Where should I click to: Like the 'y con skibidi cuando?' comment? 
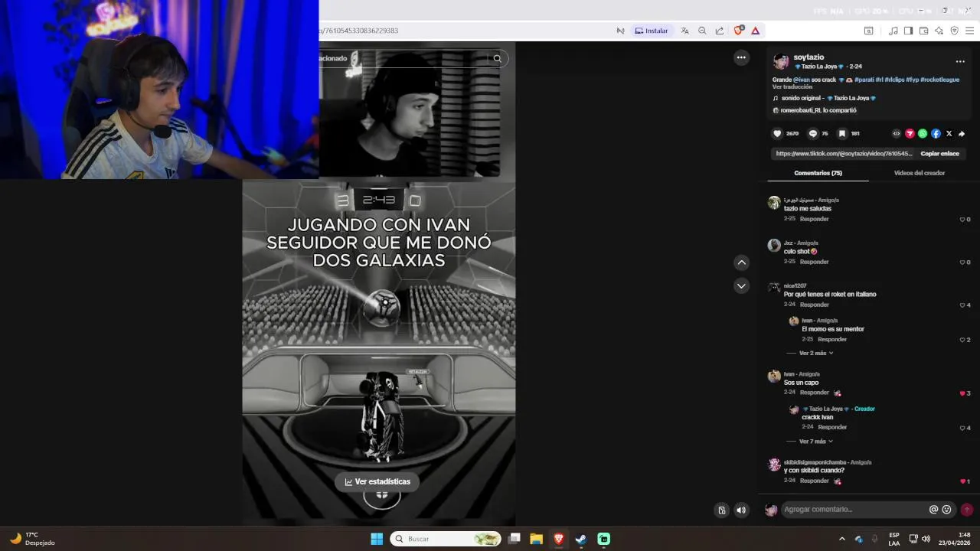pos(962,481)
